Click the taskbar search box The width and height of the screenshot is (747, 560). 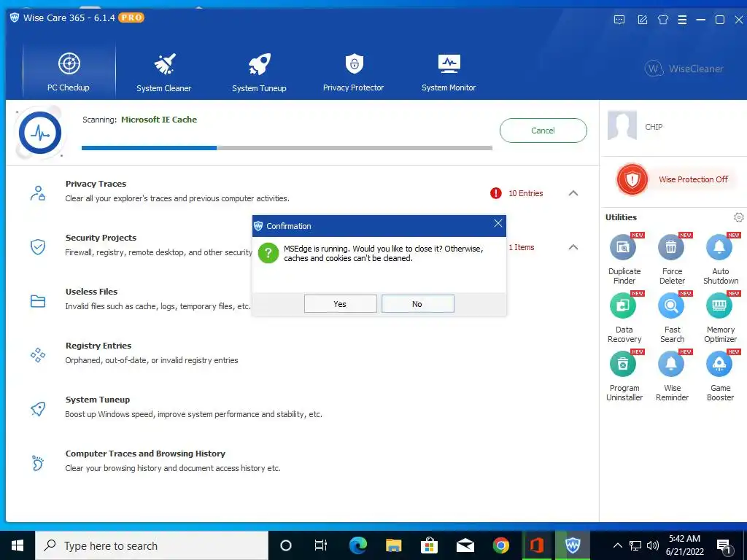tap(152, 545)
